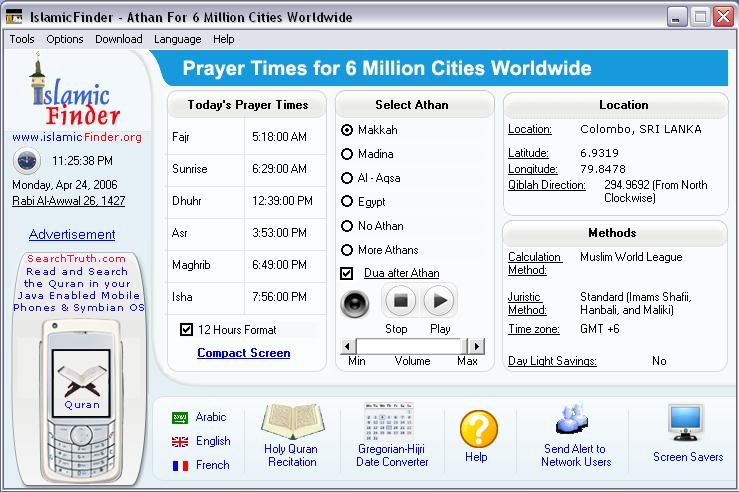
Task: Open the www.islamicfinder.org website link
Action: [77, 137]
